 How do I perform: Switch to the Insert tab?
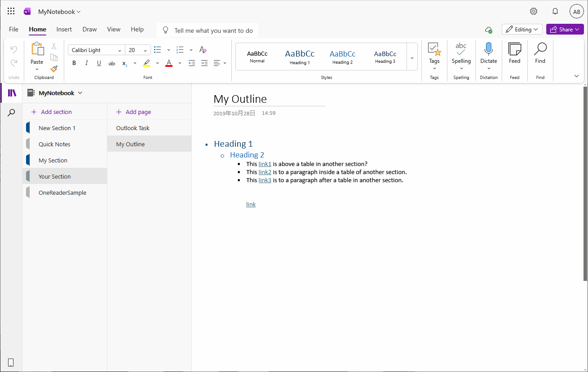(64, 30)
